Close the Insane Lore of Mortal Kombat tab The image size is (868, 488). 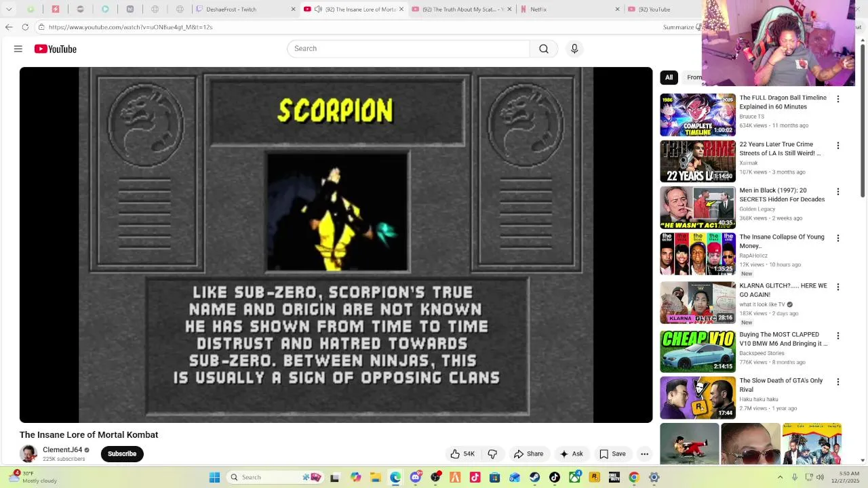pyautogui.click(x=401, y=9)
